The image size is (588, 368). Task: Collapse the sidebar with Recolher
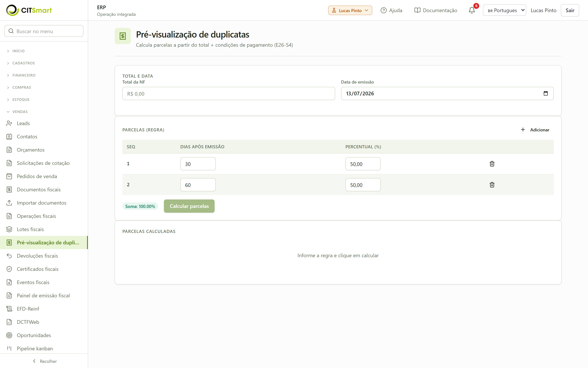coord(44,361)
